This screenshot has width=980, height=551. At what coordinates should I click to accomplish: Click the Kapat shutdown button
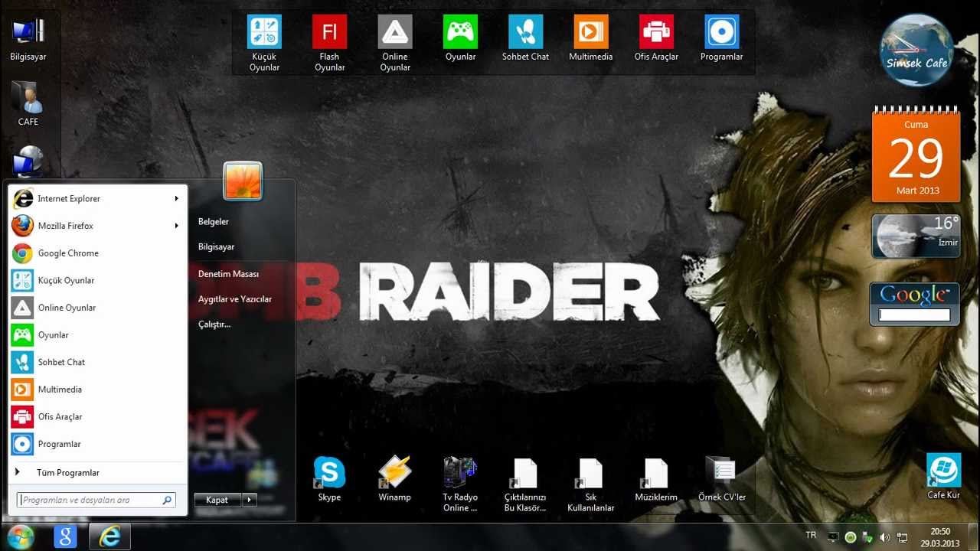click(x=217, y=500)
